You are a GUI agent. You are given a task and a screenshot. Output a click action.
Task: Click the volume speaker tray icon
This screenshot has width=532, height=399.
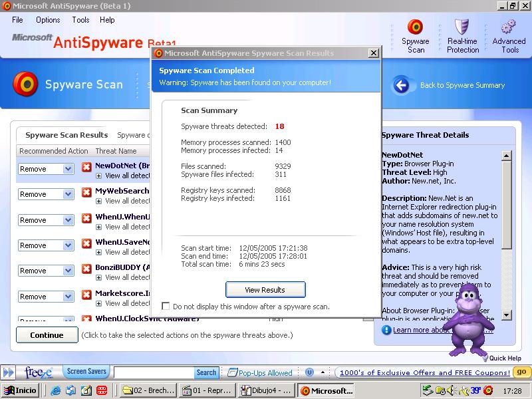pyautogui.click(x=451, y=390)
